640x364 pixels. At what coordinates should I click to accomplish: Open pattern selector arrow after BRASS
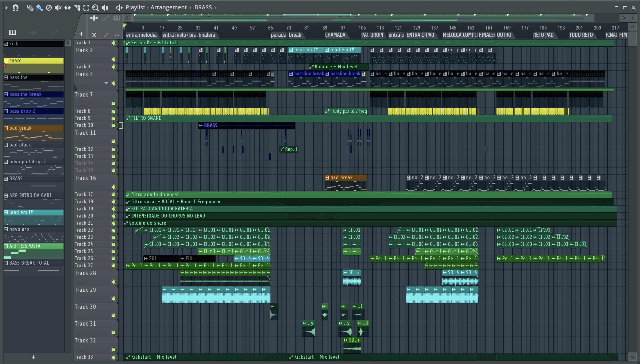click(216, 8)
